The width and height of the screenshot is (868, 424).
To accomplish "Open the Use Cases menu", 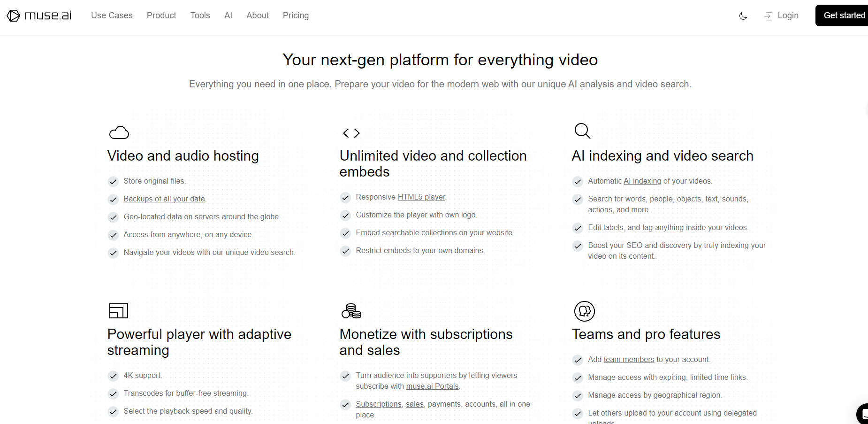I will 112,15.
